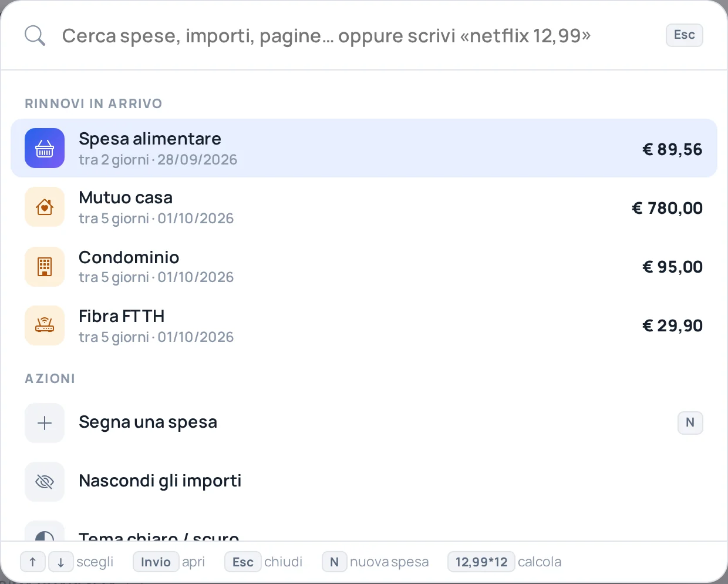Click the N shortcut badge on Segna una spesa
The image size is (728, 584).
690,422
